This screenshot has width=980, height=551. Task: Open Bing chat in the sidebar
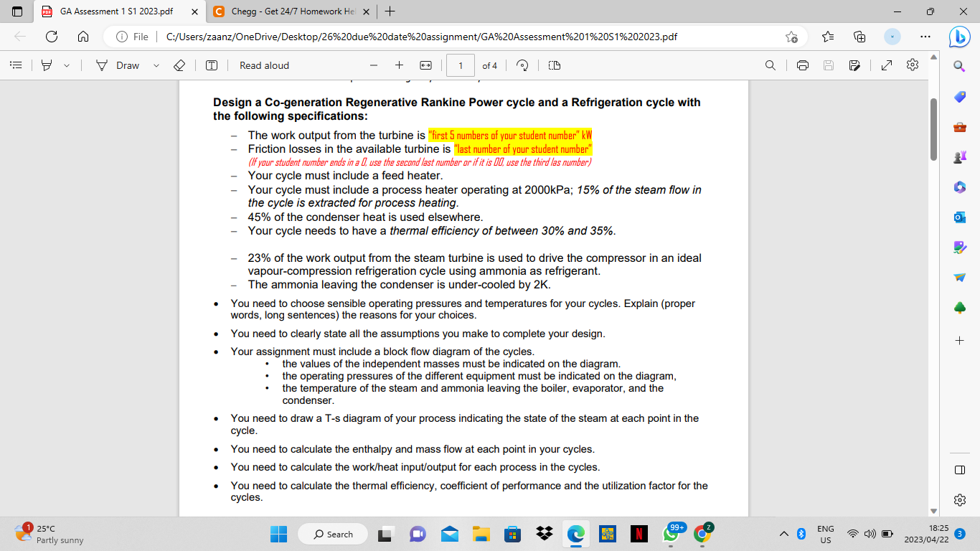click(958, 37)
